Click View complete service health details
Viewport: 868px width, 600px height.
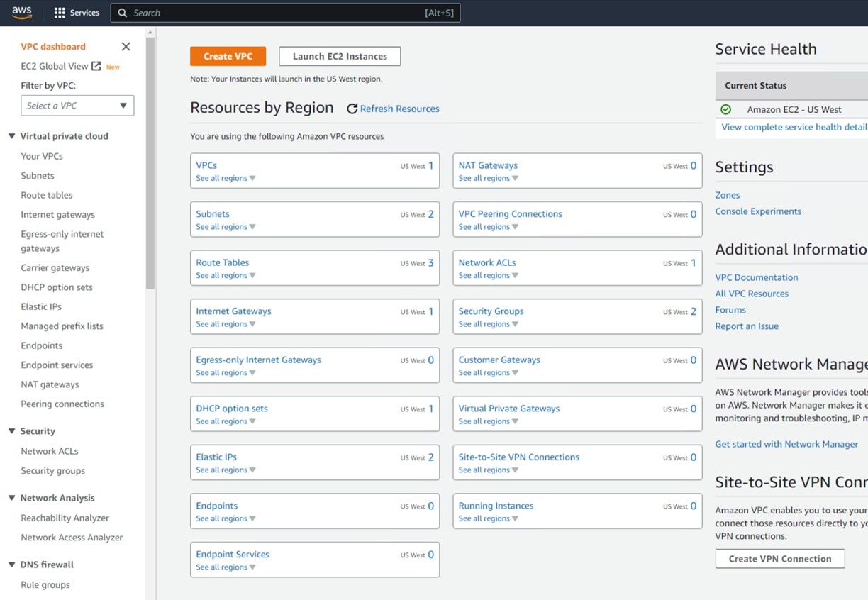click(794, 127)
